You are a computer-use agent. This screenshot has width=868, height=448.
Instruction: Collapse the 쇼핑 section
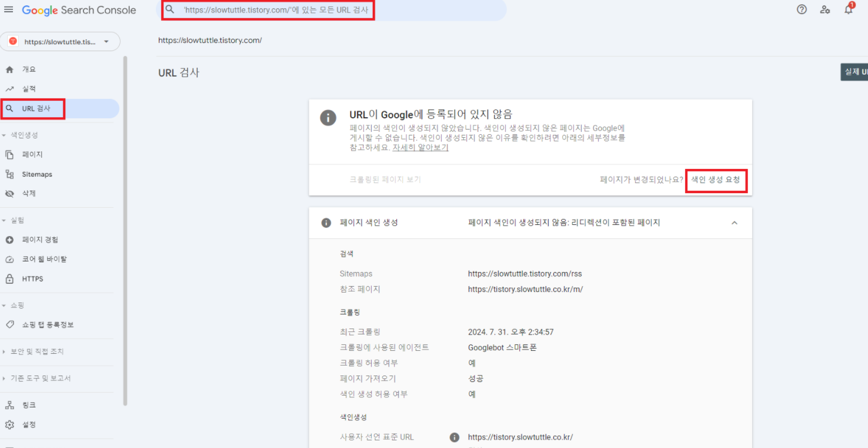pyautogui.click(x=14, y=306)
